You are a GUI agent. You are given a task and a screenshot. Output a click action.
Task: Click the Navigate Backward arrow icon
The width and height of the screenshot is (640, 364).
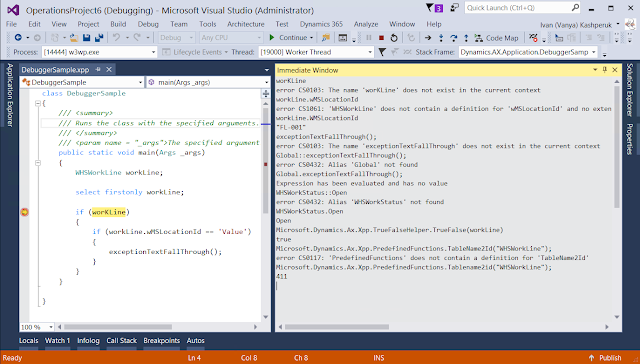pyautogui.click(x=18, y=38)
